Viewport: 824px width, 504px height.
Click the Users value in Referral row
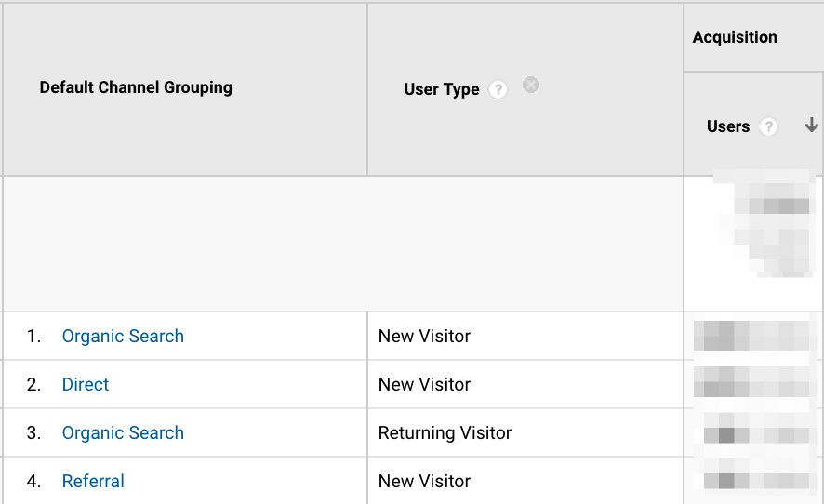pos(753,482)
